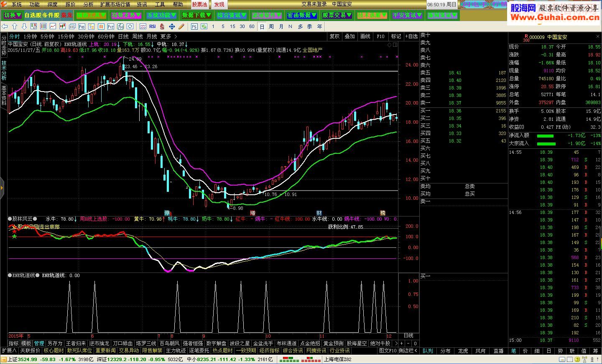Click the circle O toolbar icon

pyautogui.click(x=130, y=26)
